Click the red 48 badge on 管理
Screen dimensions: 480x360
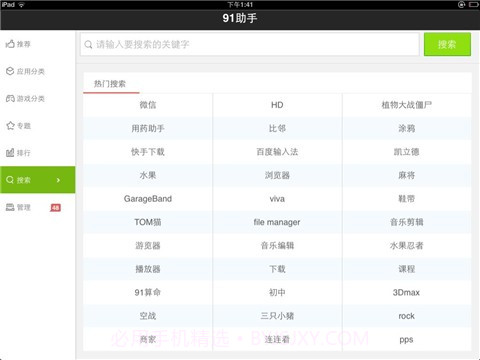[55, 208]
